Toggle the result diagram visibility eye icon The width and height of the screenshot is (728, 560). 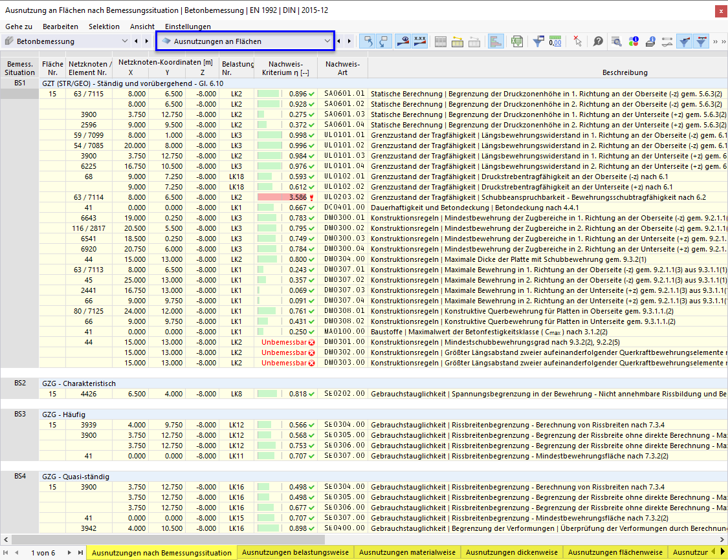[x=403, y=41]
